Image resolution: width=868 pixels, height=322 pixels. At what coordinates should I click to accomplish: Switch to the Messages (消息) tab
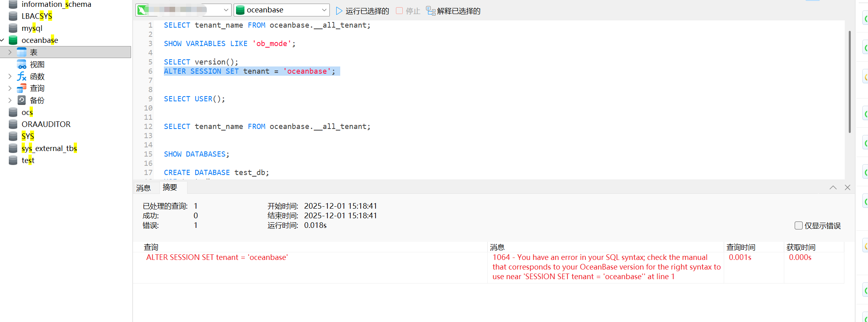[143, 188]
